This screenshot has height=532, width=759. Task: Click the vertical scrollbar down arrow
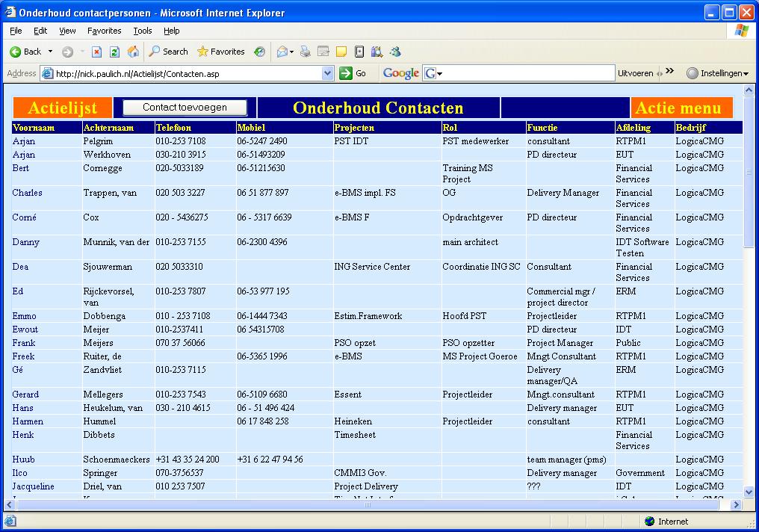pos(749,493)
